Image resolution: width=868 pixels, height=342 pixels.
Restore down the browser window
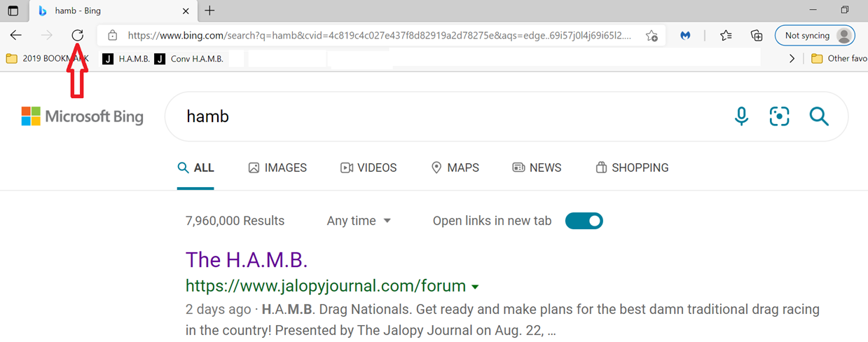845,10
